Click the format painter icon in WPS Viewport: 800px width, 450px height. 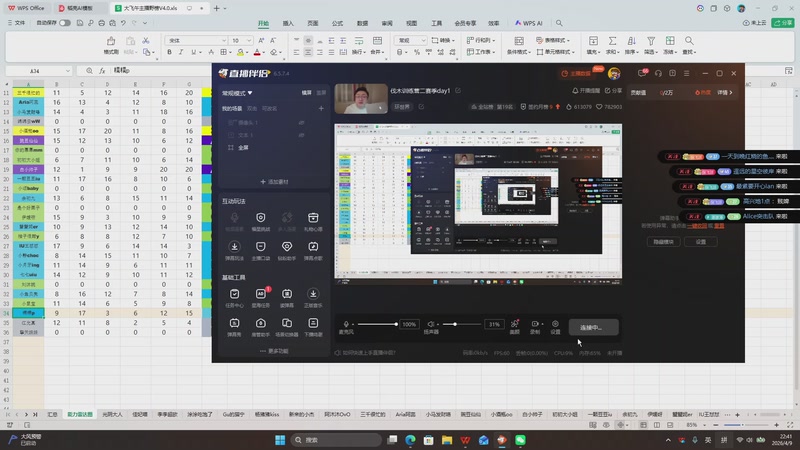point(111,41)
